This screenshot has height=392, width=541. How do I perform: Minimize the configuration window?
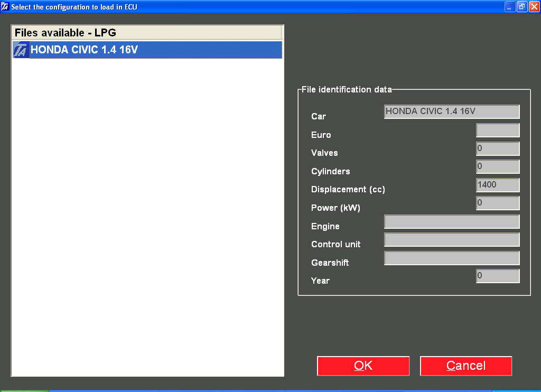coord(510,6)
